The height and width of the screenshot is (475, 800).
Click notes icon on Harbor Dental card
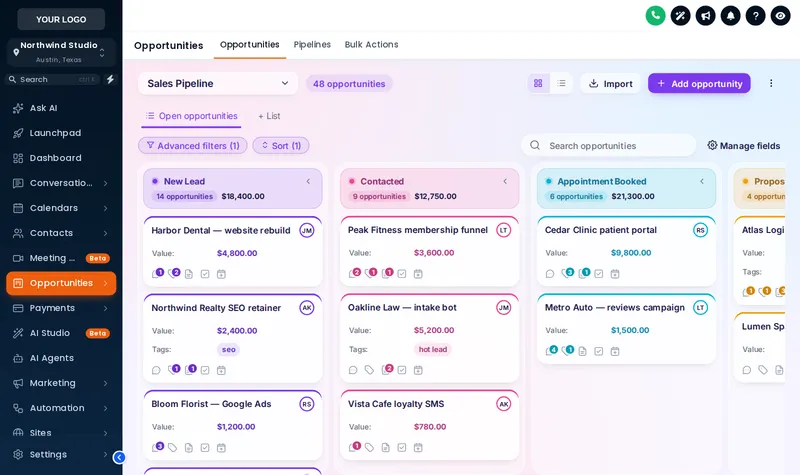click(189, 274)
